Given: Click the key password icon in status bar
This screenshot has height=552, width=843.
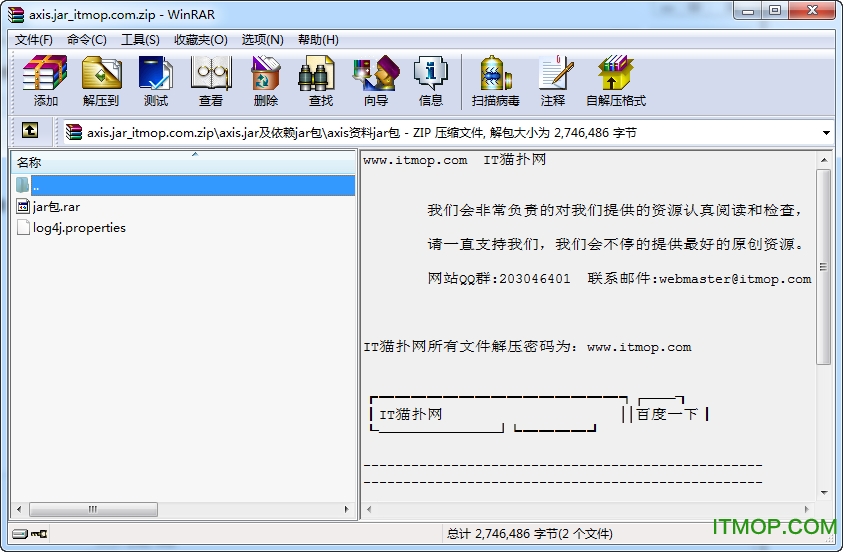Looking at the screenshot, I should [x=39, y=534].
